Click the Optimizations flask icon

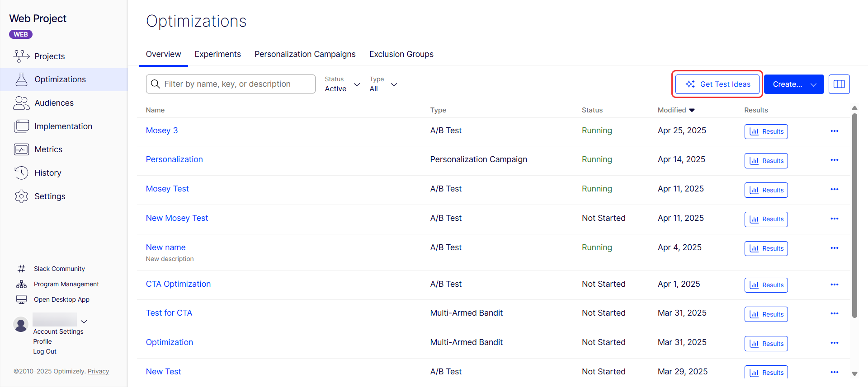21,79
